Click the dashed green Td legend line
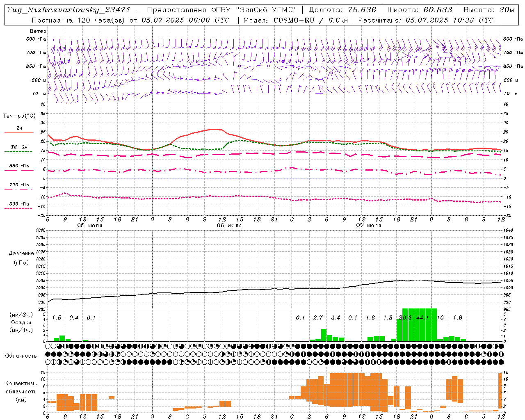 18,151
